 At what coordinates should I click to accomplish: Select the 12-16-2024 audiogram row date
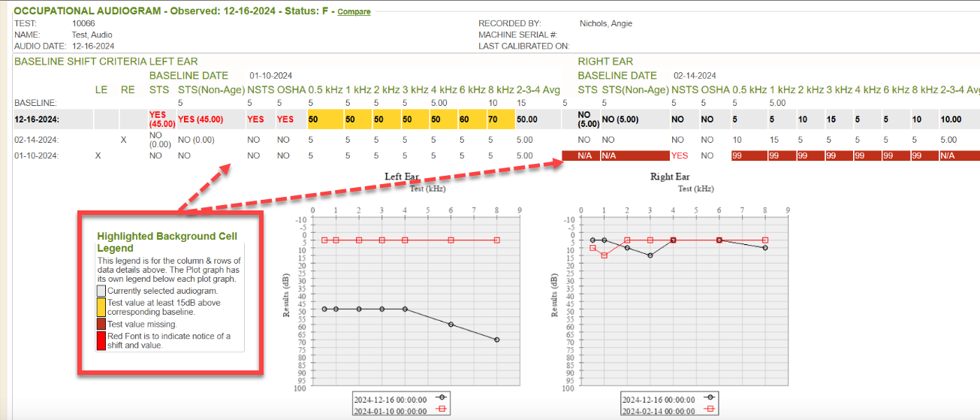38,119
